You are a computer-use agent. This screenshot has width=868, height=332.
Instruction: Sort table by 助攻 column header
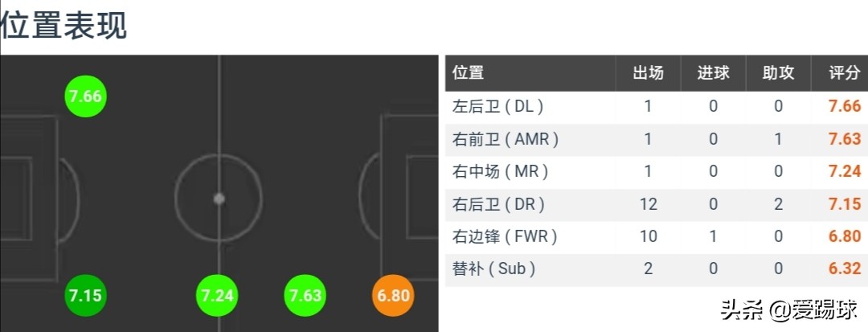[x=778, y=73]
